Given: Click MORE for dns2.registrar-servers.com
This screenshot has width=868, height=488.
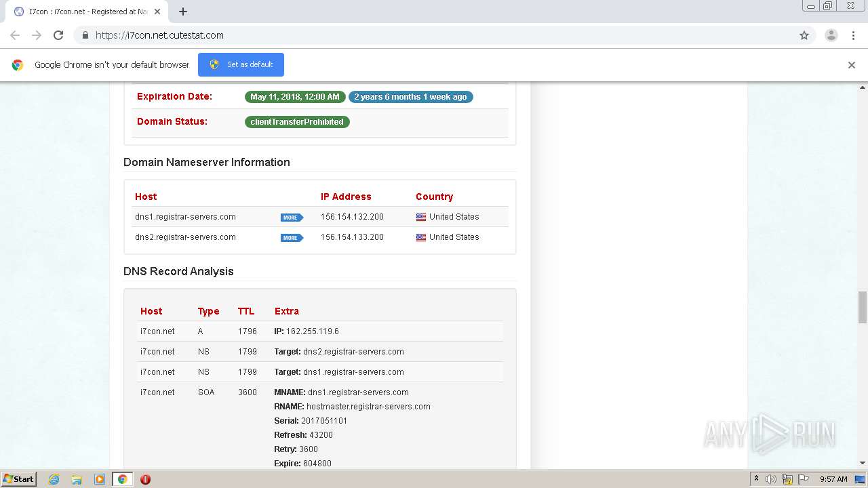Looking at the screenshot, I should tap(292, 238).
